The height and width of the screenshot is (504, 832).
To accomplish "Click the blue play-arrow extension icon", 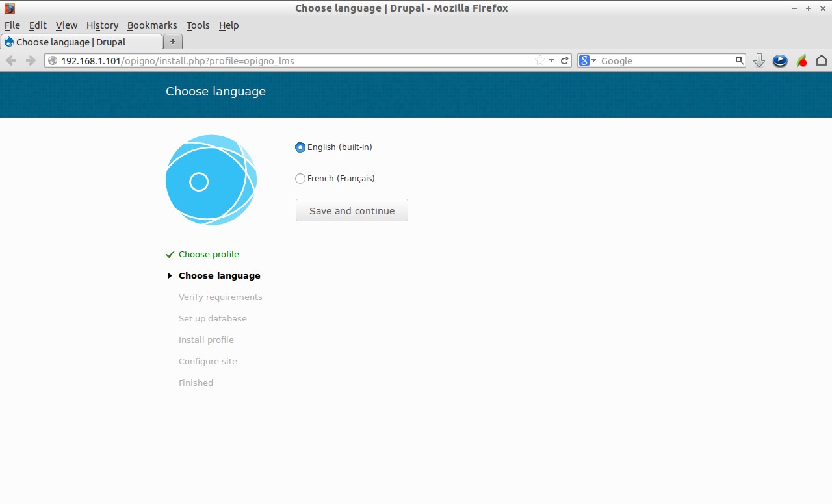I will point(780,60).
